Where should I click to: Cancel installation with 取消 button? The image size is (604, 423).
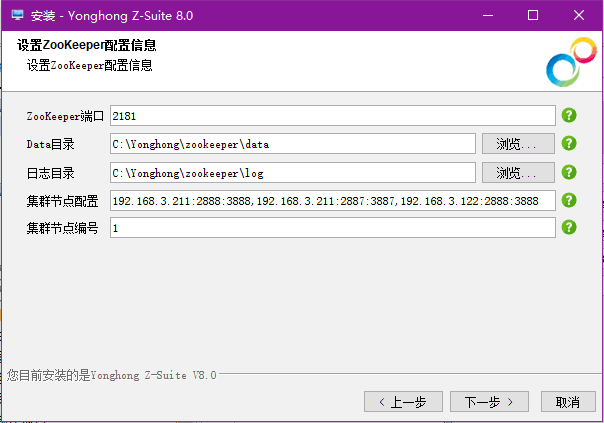(568, 402)
